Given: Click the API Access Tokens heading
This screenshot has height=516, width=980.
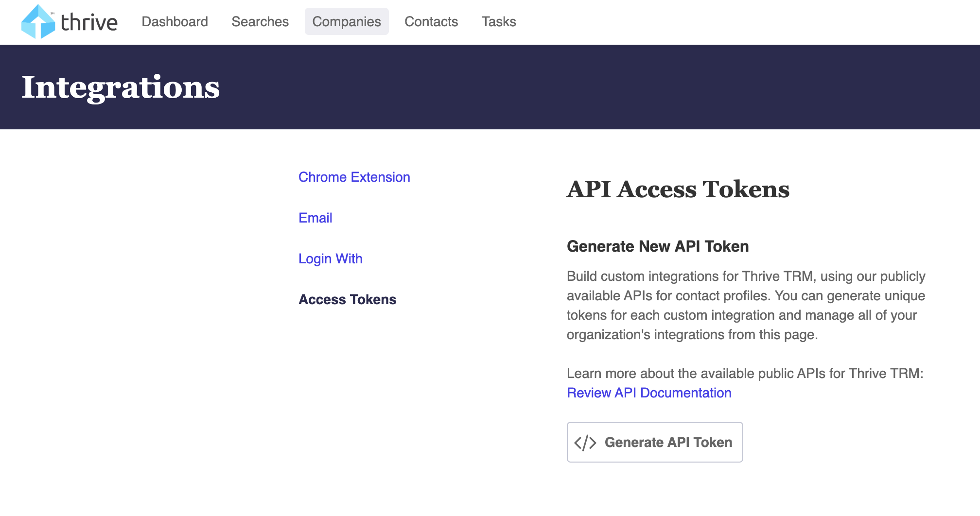Looking at the screenshot, I should coord(678,189).
